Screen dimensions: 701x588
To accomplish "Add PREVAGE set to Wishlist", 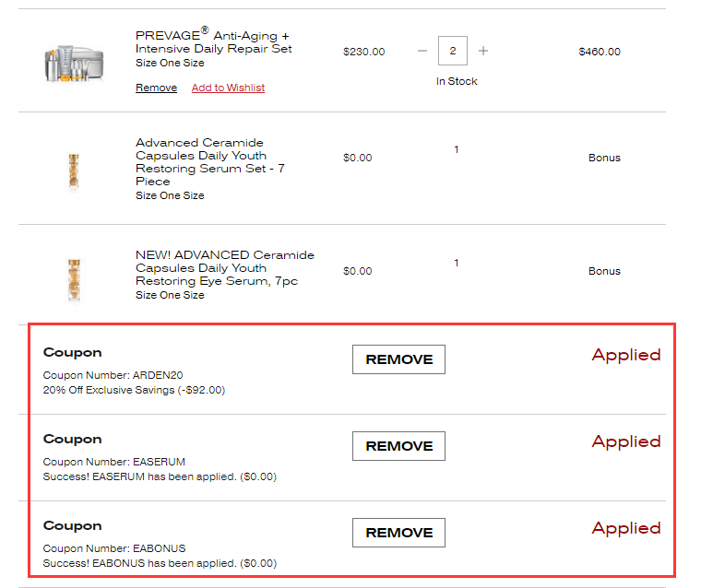I will (228, 88).
